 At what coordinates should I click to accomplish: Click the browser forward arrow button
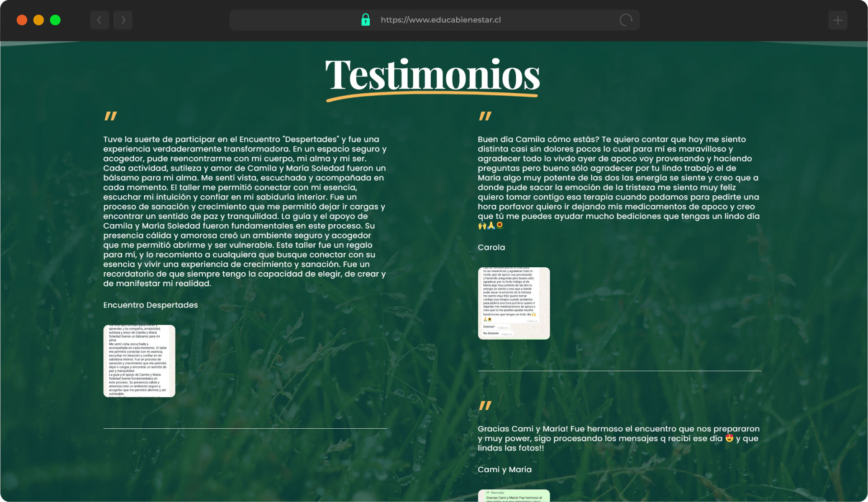point(123,20)
